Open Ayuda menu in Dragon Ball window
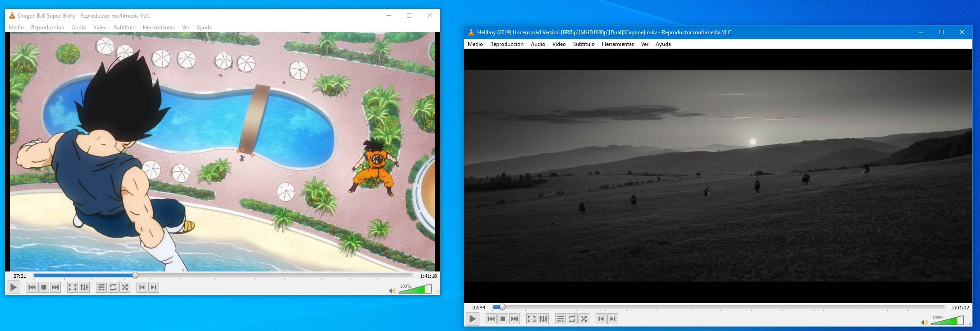 tap(204, 28)
